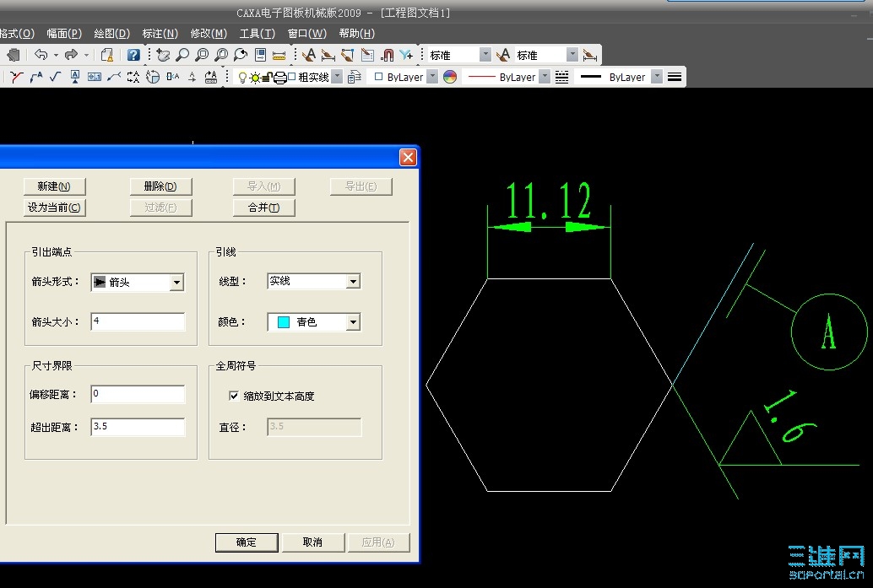Image resolution: width=873 pixels, height=588 pixels.
Task: Click the 取消 button
Action: [x=313, y=542]
